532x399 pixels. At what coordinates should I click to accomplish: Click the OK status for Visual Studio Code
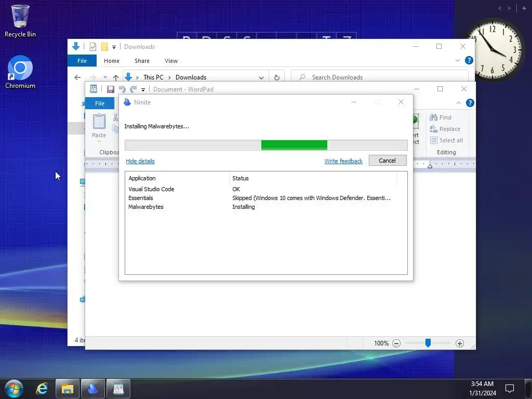tap(236, 189)
